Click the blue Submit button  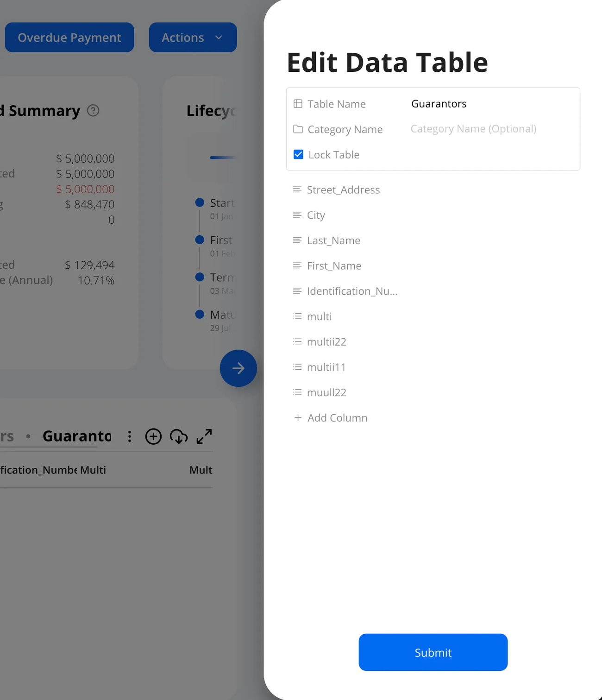pyautogui.click(x=433, y=652)
